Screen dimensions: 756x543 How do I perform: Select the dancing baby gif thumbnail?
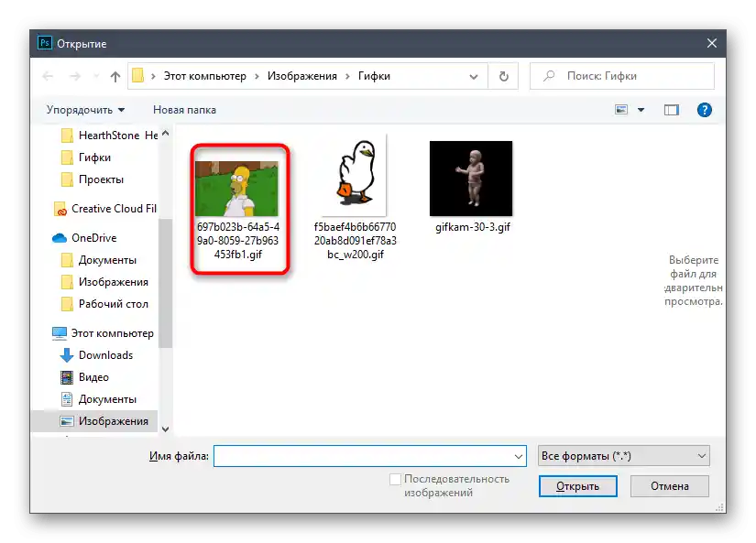coord(471,179)
